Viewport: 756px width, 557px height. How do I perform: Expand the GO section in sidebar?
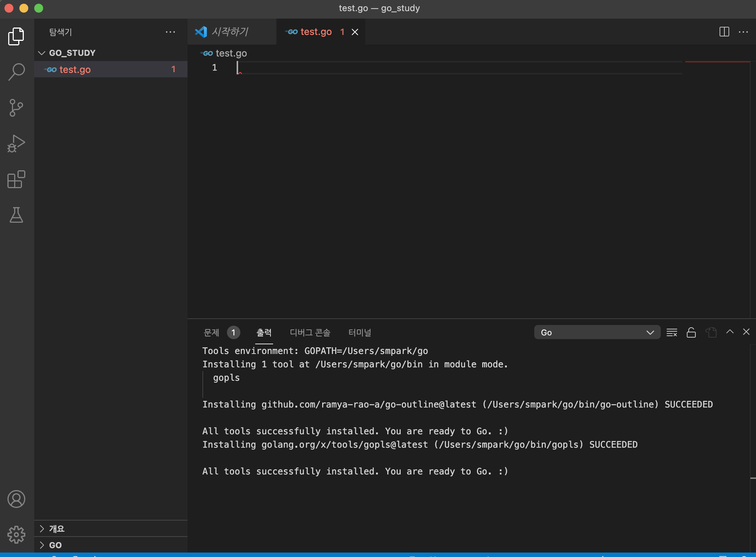55,545
